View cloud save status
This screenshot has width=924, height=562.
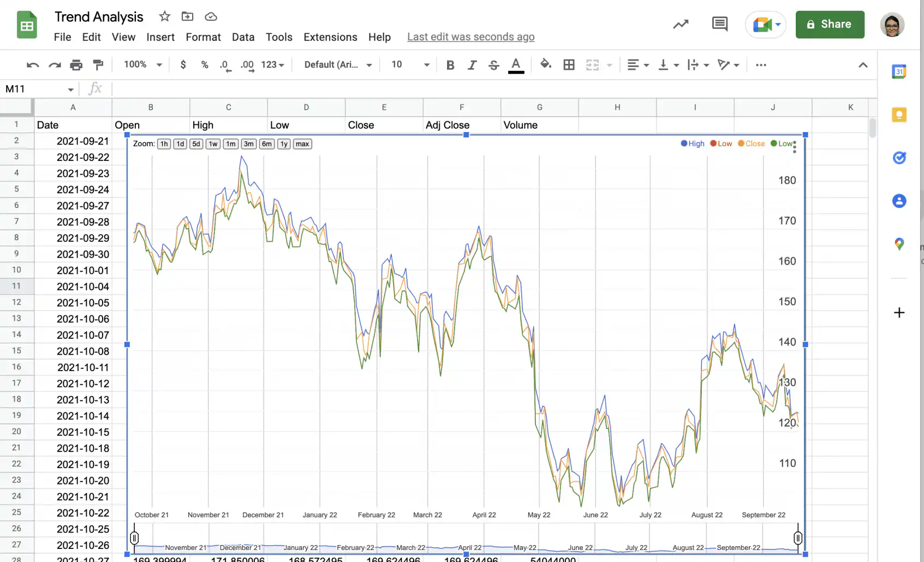tap(211, 17)
